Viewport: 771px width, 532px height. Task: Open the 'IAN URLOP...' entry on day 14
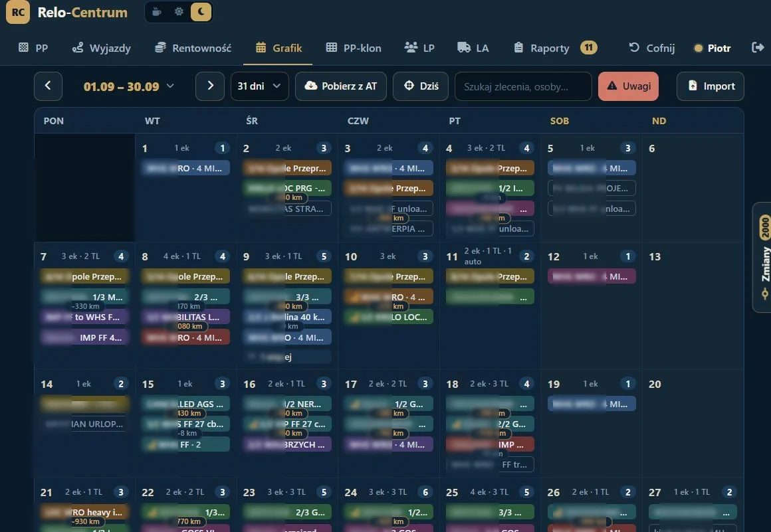(84, 424)
